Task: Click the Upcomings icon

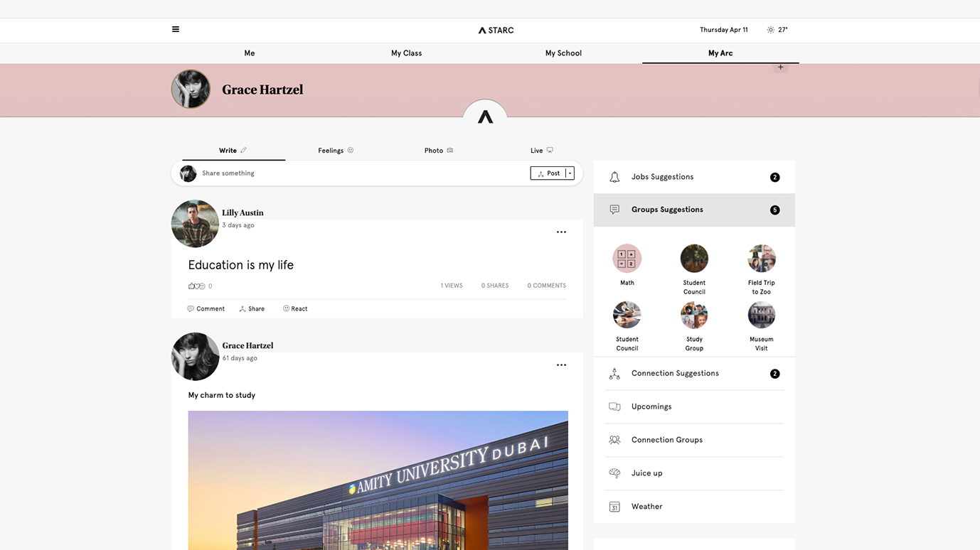Action: [614, 407]
